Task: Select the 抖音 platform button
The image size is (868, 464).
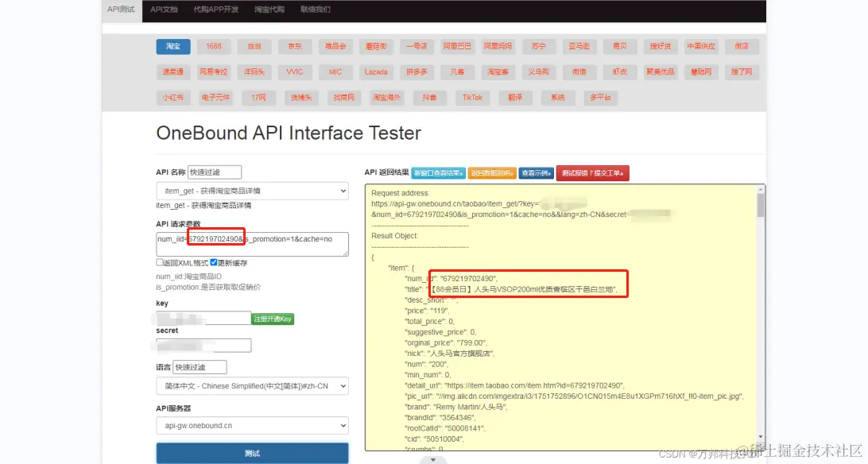Action: click(429, 98)
